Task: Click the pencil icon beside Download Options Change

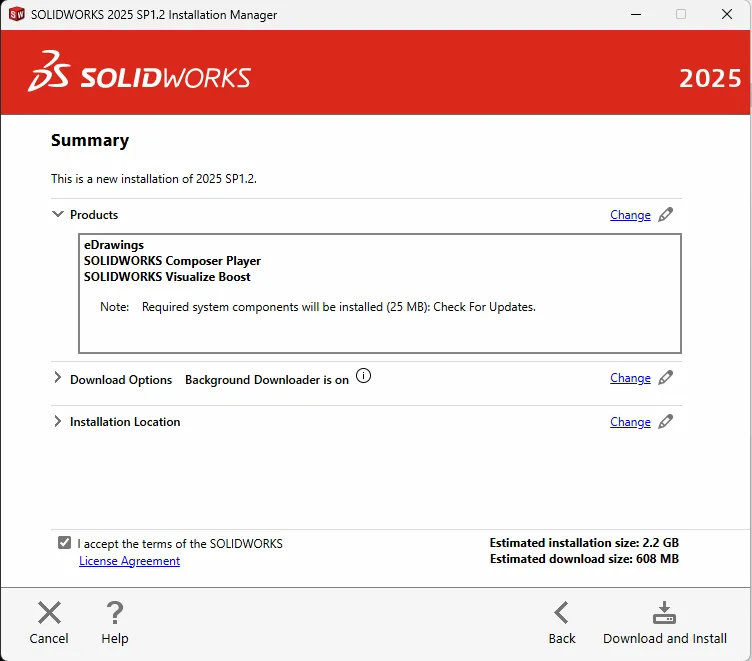Action: tap(665, 378)
